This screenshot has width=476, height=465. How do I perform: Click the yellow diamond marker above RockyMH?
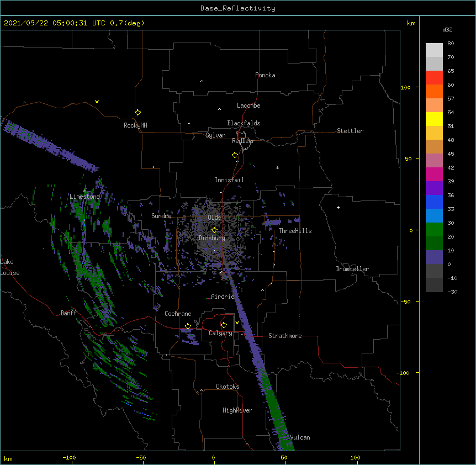(137, 113)
